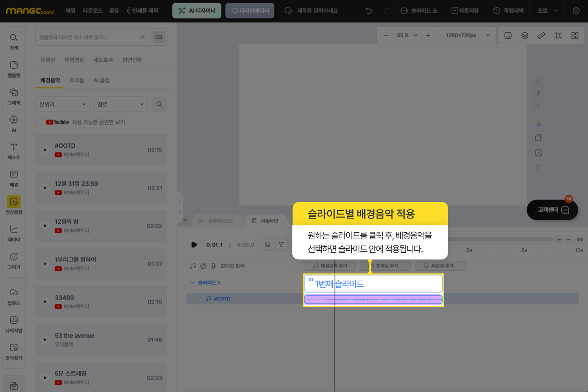This screenshot has height=392, width=588.
Task: Enable YouTube 사용 가능한 음원만 보기 checkbox
Action: pos(39,122)
